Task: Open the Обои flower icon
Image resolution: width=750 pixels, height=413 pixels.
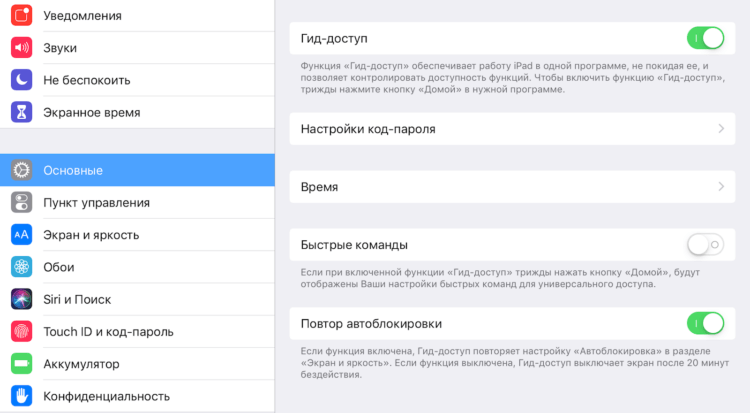Action: tap(22, 267)
